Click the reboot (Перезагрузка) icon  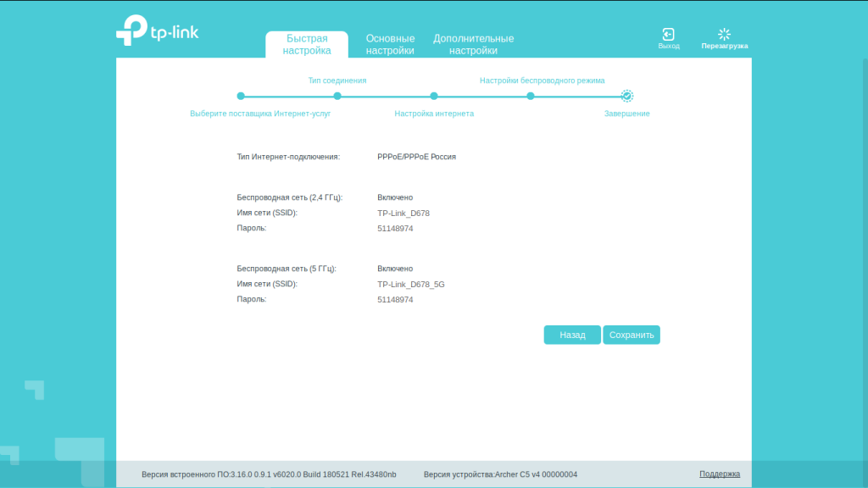point(724,34)
